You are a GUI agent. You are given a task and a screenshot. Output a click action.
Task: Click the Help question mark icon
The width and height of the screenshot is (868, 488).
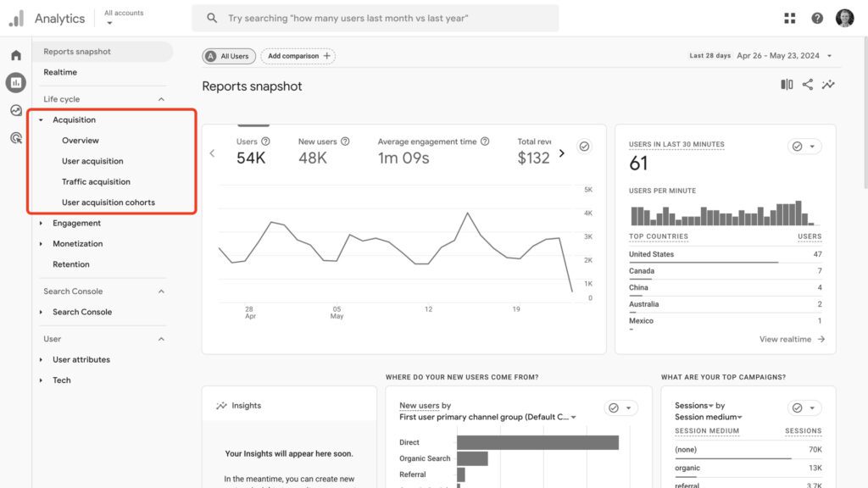(817, 18)
